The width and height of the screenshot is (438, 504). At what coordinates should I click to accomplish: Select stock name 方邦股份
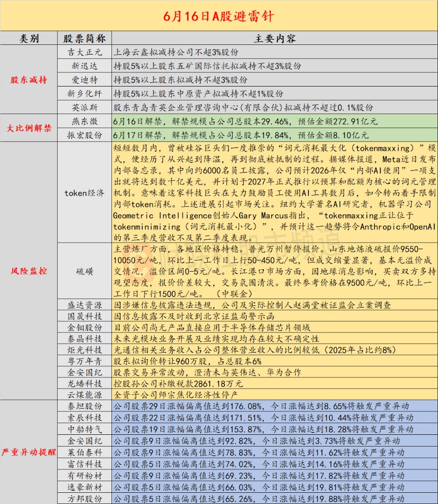pyautogui.click(x=85, y=498)
